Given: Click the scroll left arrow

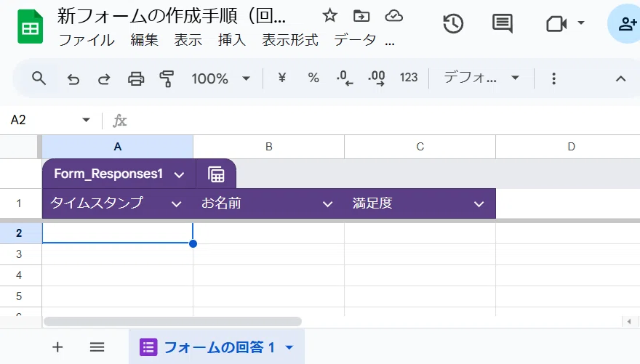Looking at the screenshot, I should 629,322.
